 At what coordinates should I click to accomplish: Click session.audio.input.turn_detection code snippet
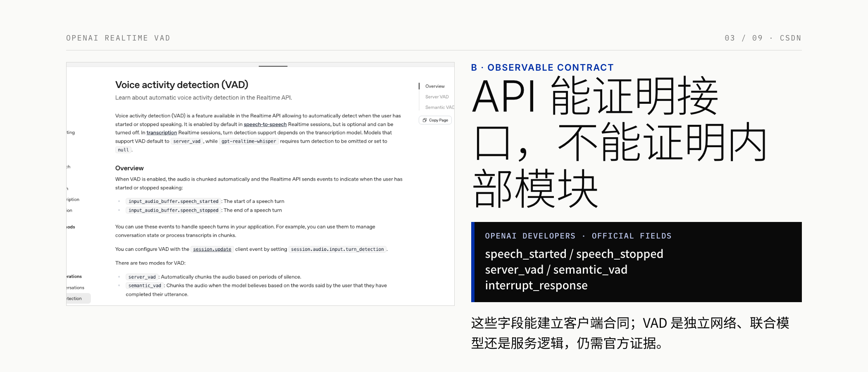pos(337,249)
